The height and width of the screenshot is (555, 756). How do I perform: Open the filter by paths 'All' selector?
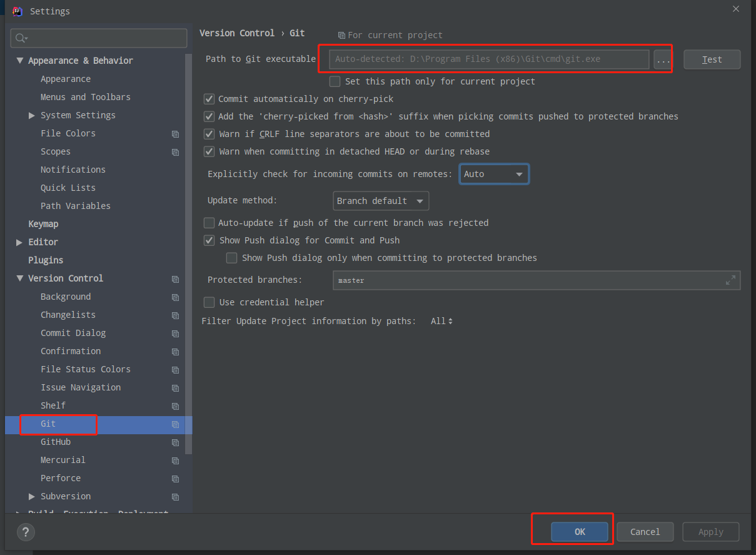pyautogui.click(x=441, y=321)
